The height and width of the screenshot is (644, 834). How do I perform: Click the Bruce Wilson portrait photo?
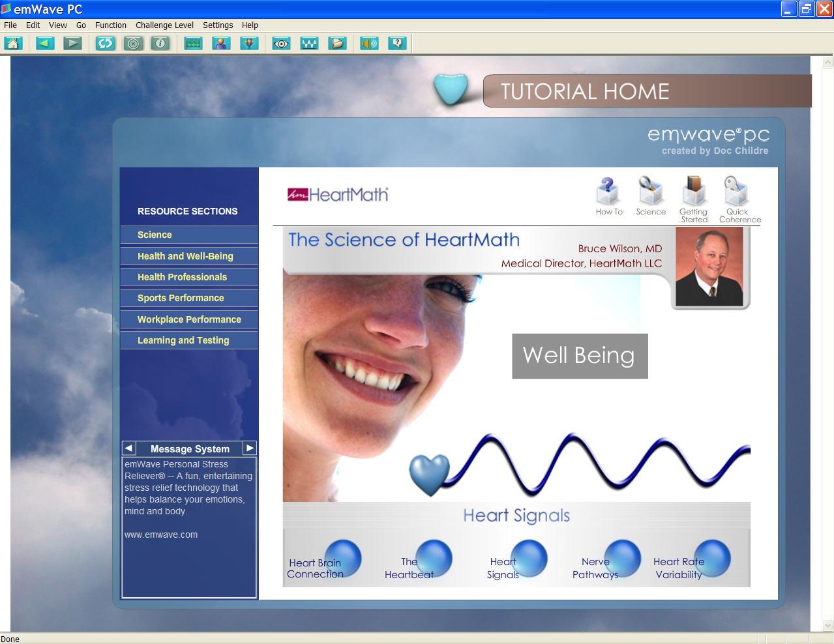coord(709,267)
